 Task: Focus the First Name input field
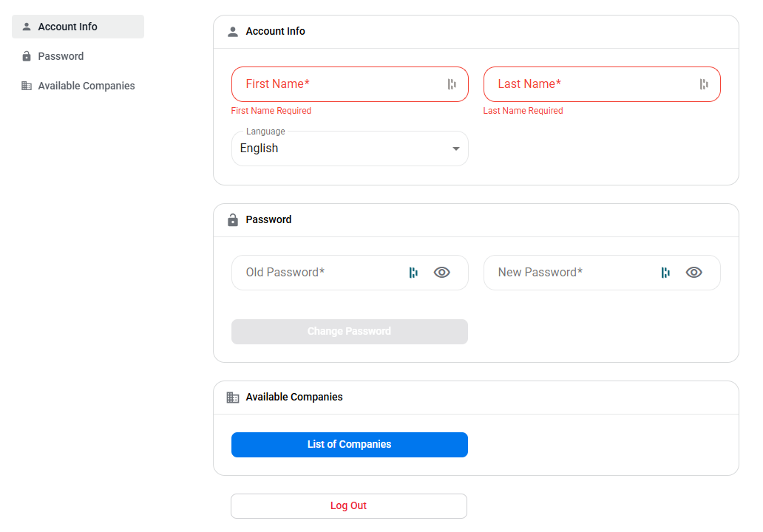tap(350, 84)
